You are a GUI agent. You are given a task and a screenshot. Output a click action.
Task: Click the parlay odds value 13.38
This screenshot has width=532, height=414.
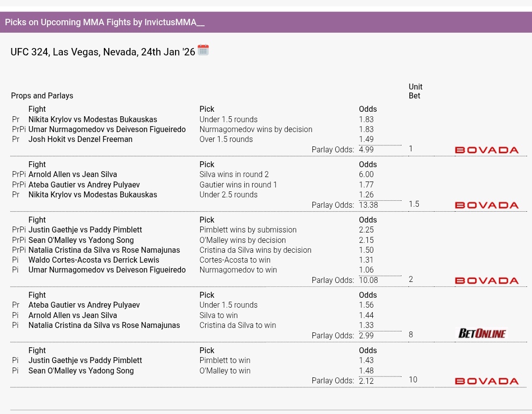coord(368,205)
